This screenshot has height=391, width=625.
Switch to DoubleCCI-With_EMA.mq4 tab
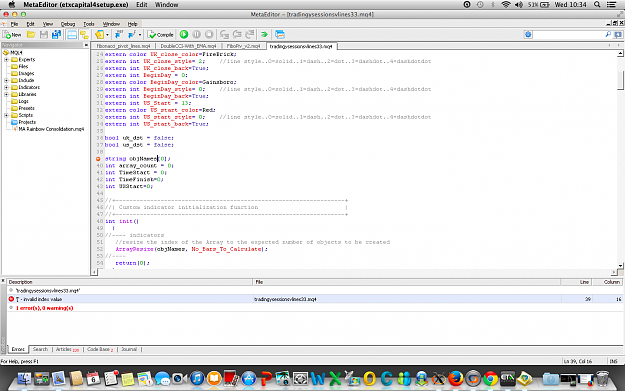188,46
